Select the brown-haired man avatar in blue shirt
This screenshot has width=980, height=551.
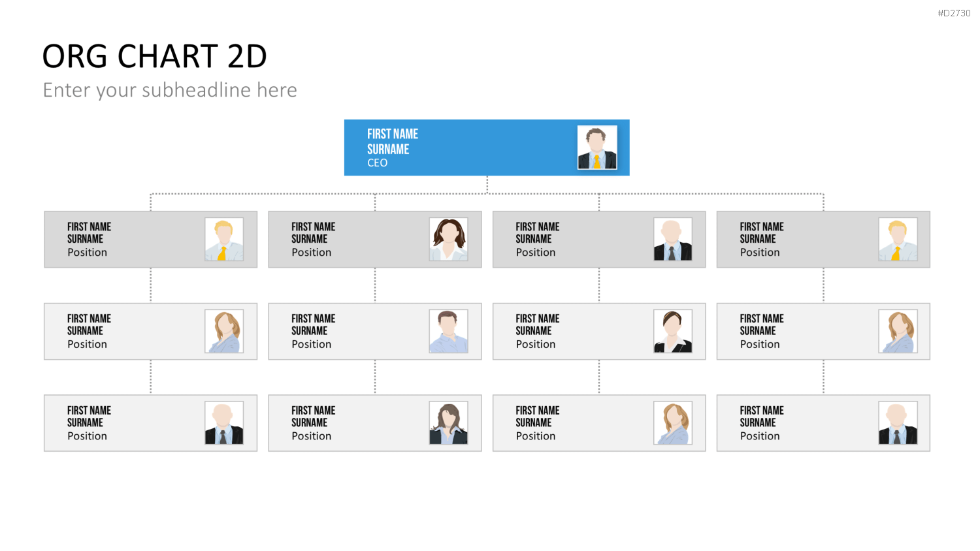tap(448, 332)
